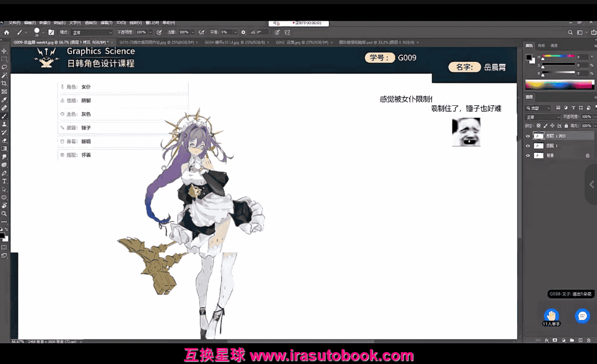The image size is (597, 364).
Task: Hide the 背景 layer with eye icon
Action: click(527, 155)
